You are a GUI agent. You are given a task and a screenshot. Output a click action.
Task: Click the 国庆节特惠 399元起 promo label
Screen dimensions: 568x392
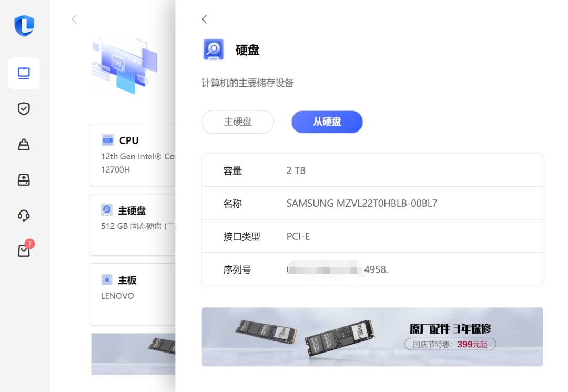pyautogui.click(x=450, y=344)
